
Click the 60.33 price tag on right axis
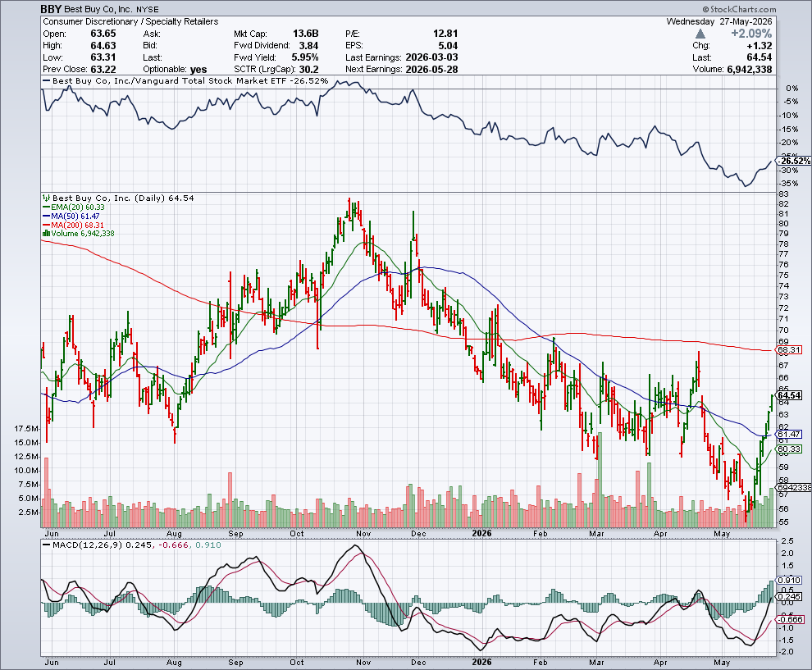pyautogui.click(x=789, y=449)
